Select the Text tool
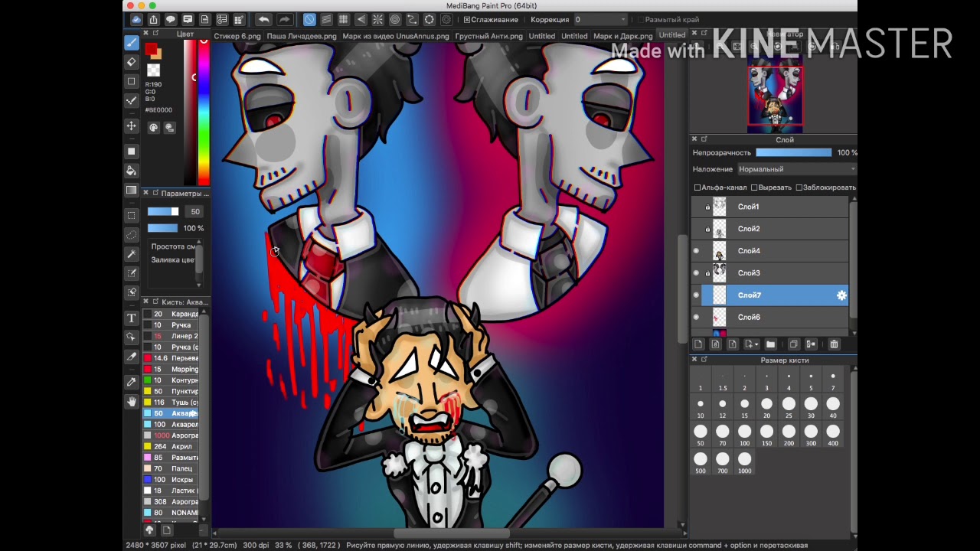The image size is (980, 551). click(132, 318)
